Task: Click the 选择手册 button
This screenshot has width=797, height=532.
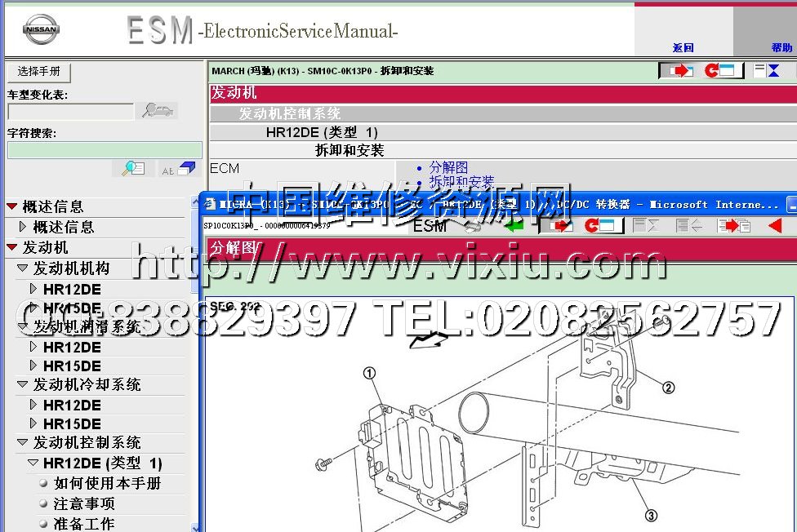Action: [38, 72]
